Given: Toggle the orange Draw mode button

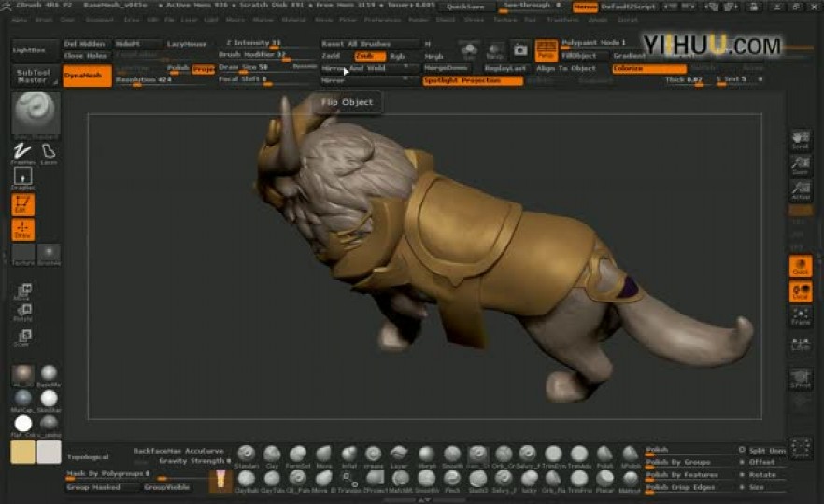Looking at the screenshot, I should click(x=22, y=230).
